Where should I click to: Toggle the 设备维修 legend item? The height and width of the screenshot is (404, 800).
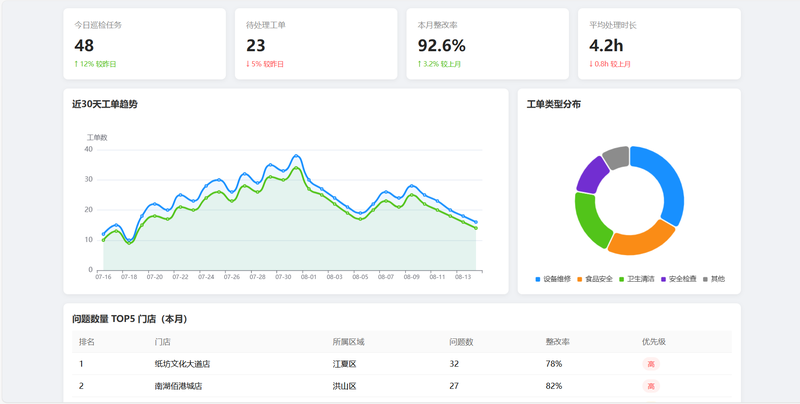(553, 279)
